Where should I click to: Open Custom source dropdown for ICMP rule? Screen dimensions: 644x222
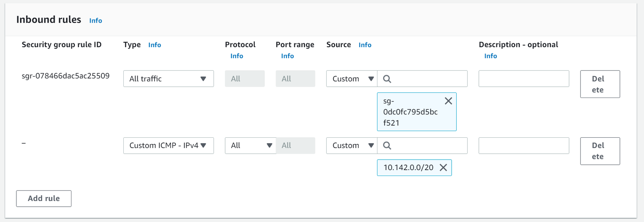[x=352, y=146]
